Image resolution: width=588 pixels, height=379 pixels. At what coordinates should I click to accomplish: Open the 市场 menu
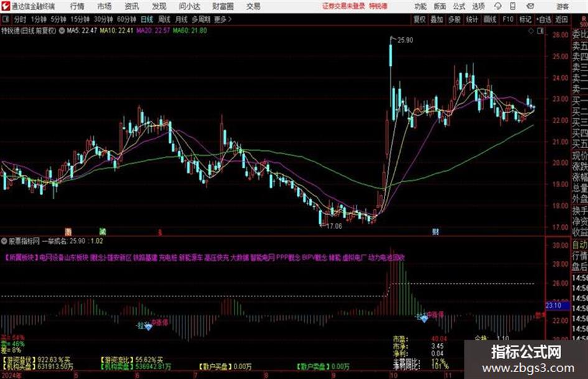105,6
